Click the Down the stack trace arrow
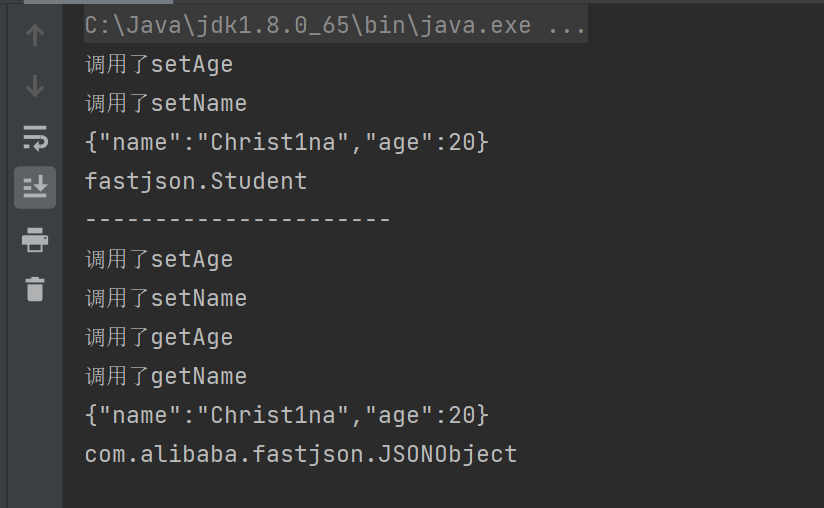The width and height of the screenshot is (824, 508). pyautogui.click(x=35, y=86)
